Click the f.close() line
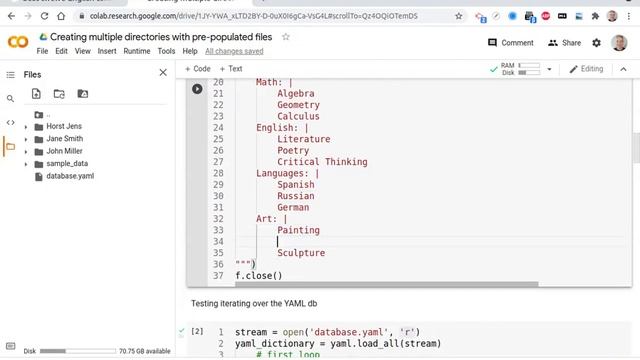This screenshot has width=640, height=360. (259, 276)
